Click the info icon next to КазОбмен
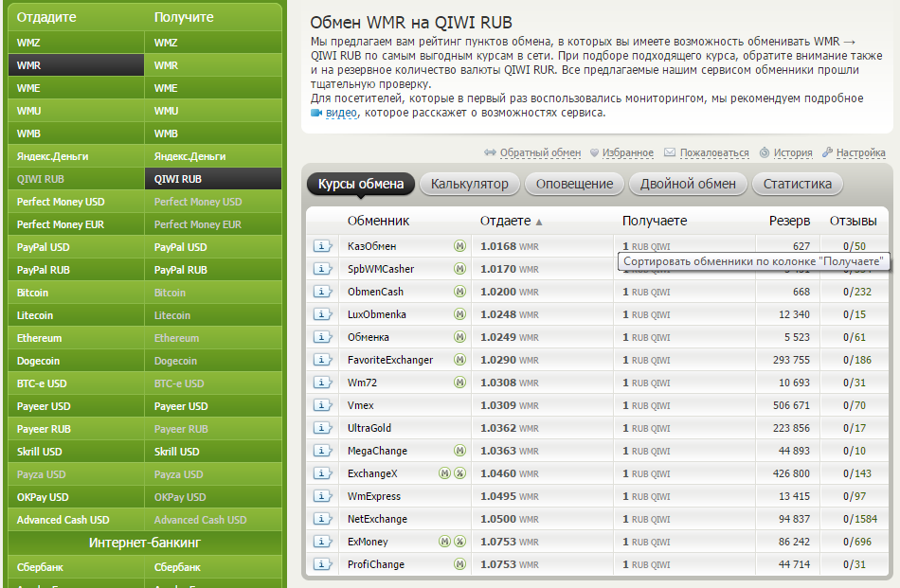900x588 pixels. coord(323,246)
